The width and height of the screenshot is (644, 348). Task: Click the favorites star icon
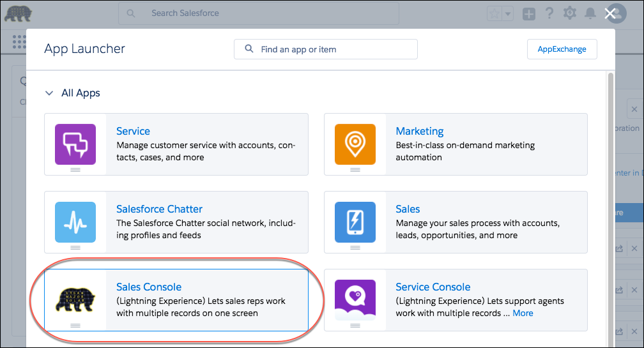[494, 14]
